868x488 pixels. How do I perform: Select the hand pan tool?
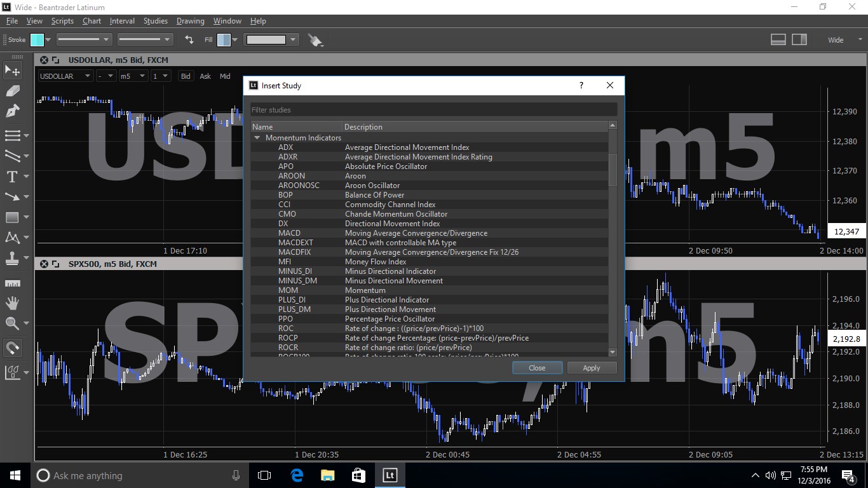(x=12, y=302)
